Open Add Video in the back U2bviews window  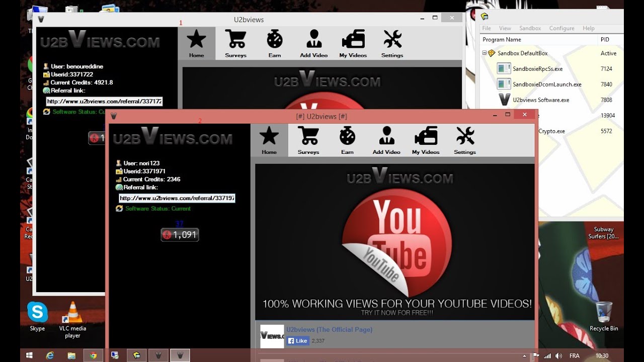(x=314, y=44)
